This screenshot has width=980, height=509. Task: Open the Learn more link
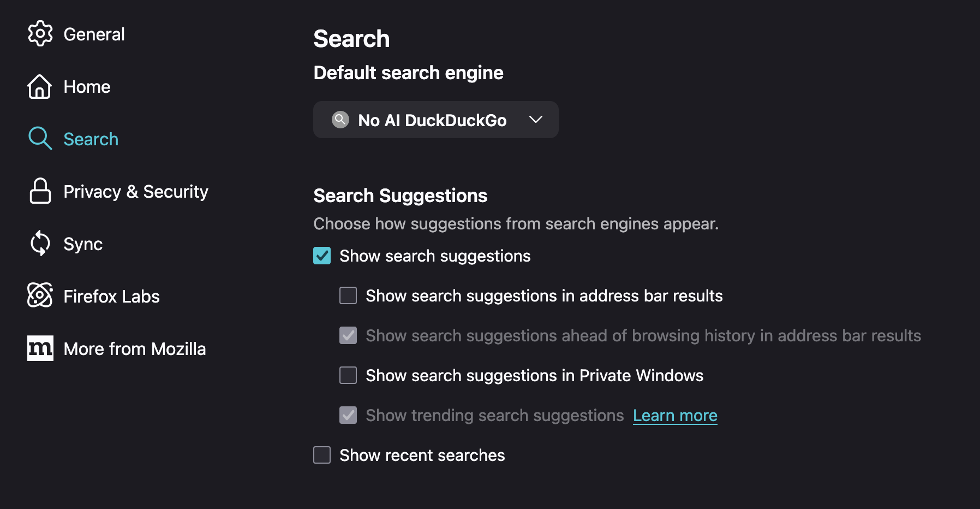pos(675,416)
